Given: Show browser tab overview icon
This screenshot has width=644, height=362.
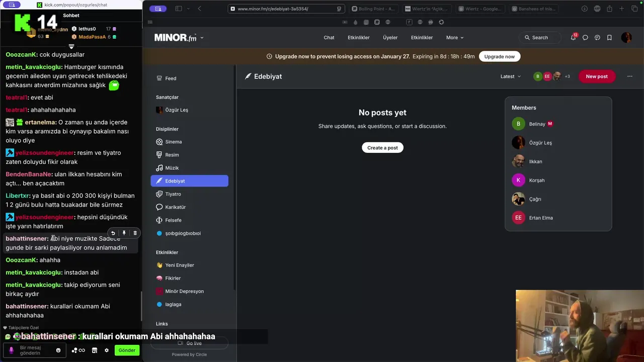Looking at the screenshot, I should [x=634, y=9].
